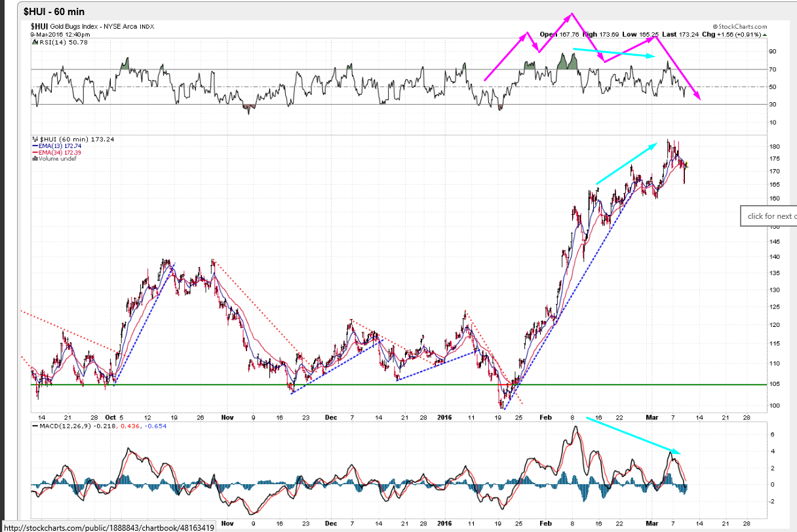Screen dimensions: 797x532
Task: Click the "Last 173.24" quote value
Action: (x=679, y=34)
